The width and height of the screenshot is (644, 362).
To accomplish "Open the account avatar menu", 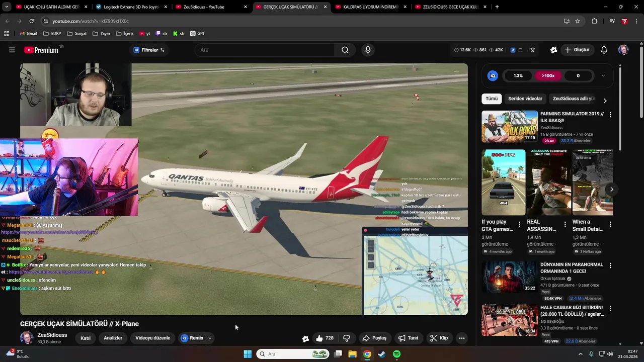I will (623, 50).
